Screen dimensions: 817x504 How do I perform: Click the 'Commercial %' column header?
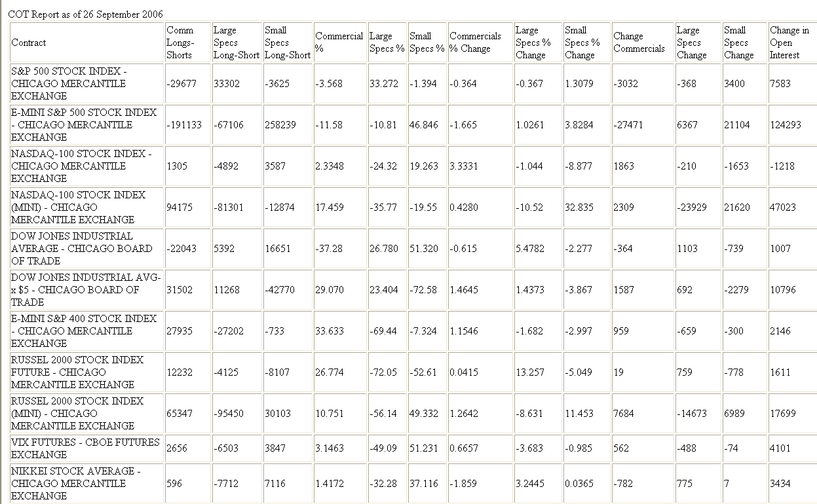click(339, 43)
